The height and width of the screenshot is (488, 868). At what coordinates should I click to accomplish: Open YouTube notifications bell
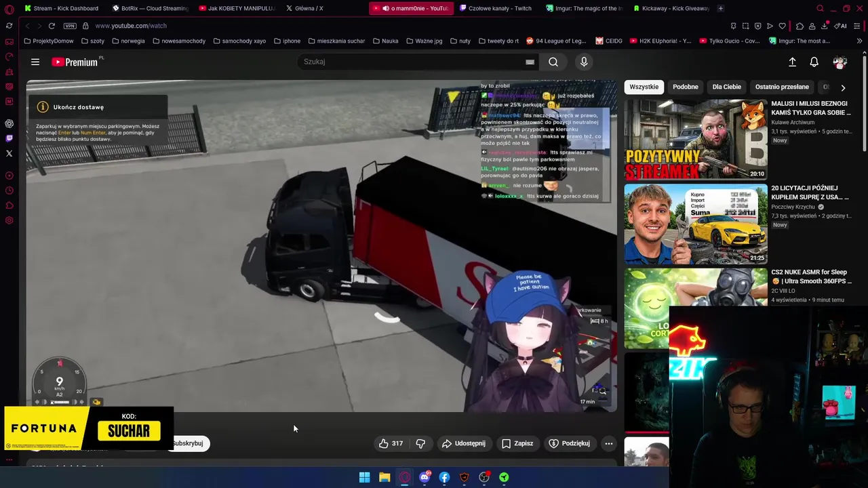814,62
